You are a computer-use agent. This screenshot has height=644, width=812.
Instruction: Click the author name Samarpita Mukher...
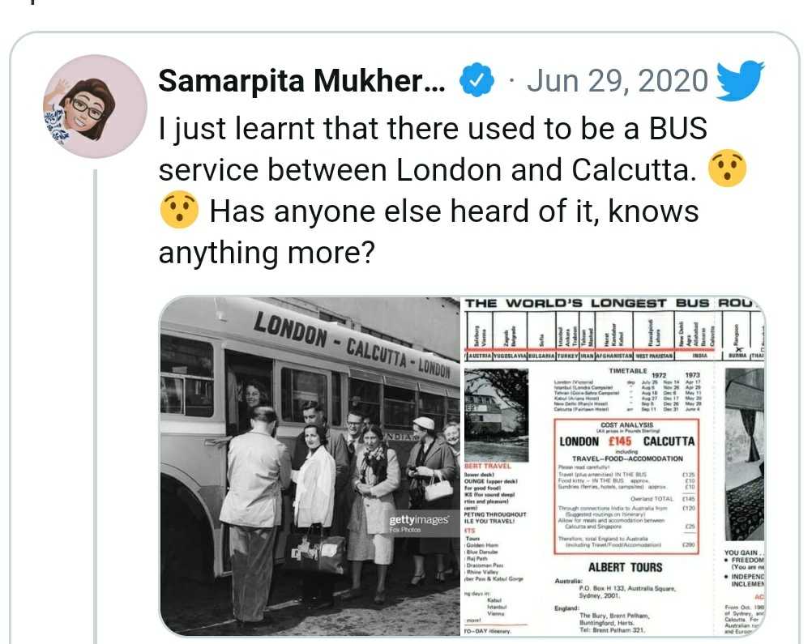click(x=301, y=81)
